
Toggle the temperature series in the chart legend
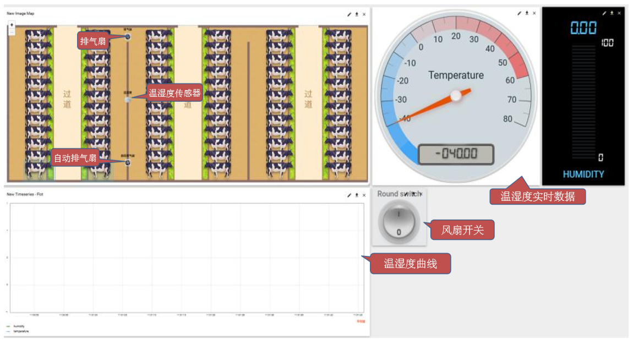pos(20,331)
